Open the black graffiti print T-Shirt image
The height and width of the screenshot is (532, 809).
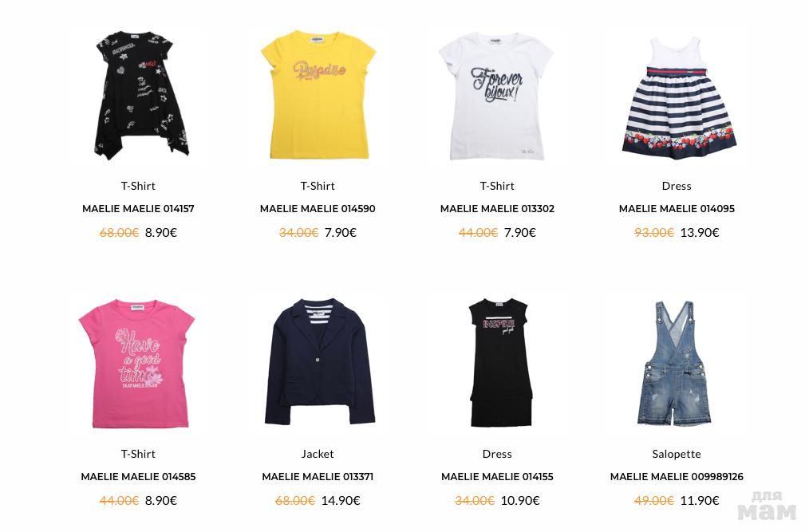pos(139,96)
